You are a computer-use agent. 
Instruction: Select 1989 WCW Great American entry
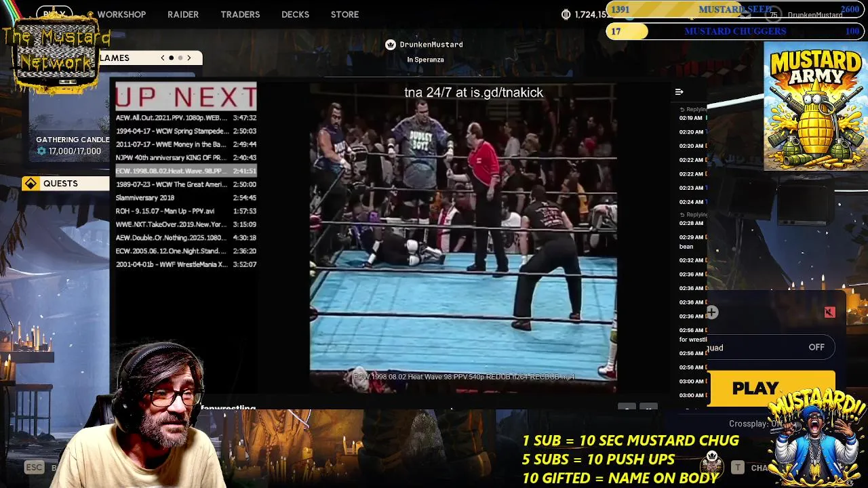186,184
